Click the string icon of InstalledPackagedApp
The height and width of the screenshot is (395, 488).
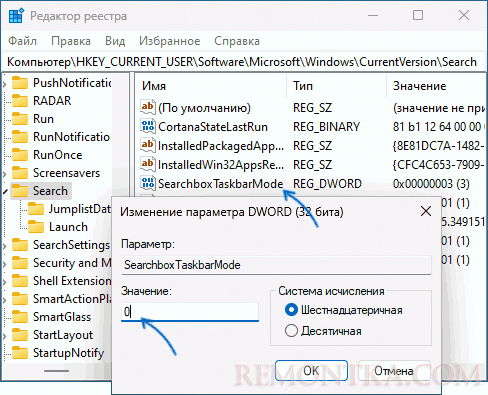click(x=148, y=145)
